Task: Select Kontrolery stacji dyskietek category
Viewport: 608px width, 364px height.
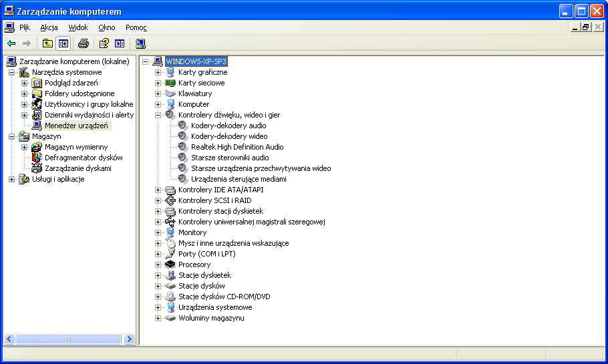Action: click(220, 211)
